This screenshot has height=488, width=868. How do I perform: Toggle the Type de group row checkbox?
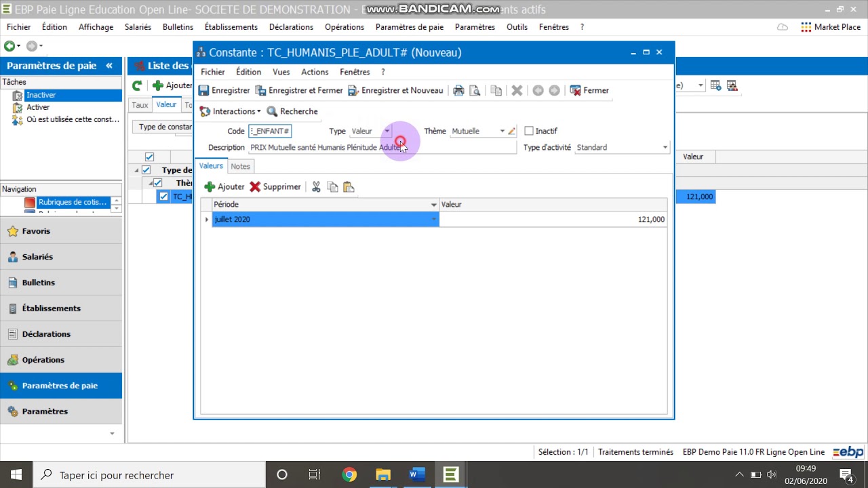tap(146, 170)
